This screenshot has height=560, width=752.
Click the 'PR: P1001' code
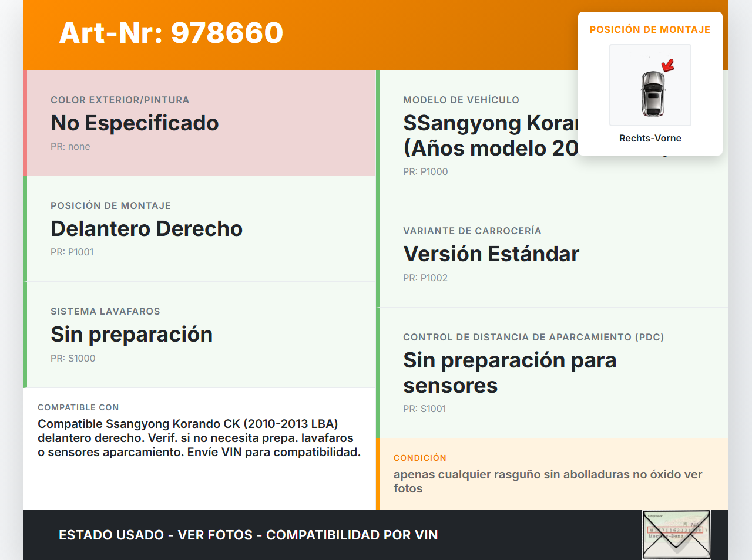pos(72,252)
